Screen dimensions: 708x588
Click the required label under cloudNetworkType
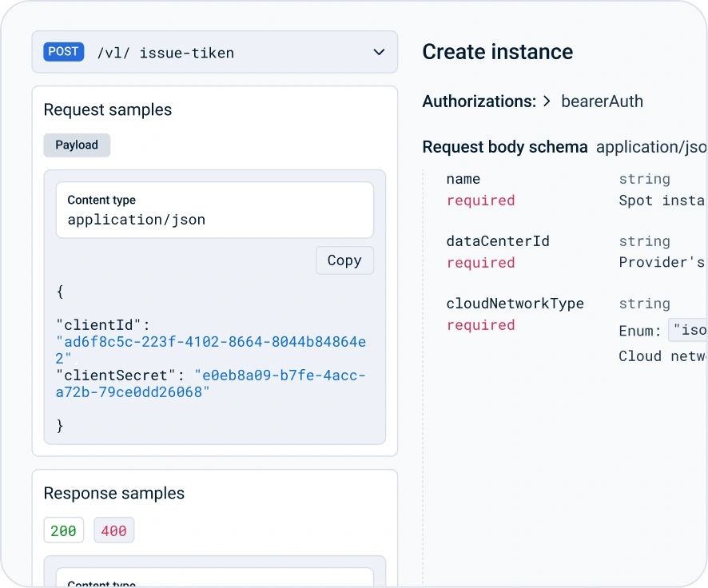coord(480,325)
